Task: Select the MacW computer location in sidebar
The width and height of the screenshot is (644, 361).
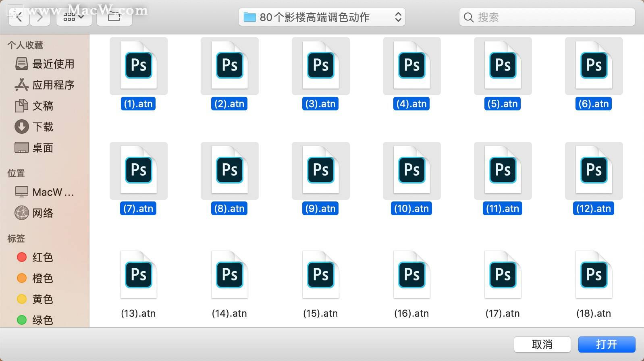Action: (44, 192)
